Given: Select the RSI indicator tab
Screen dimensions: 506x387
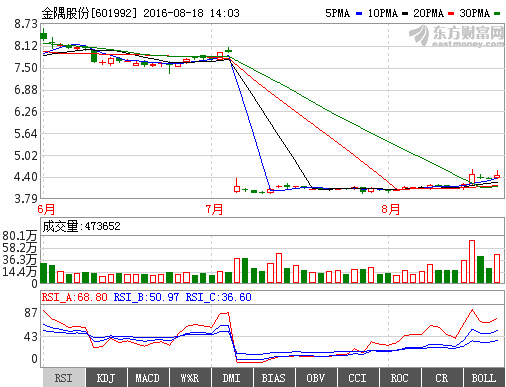Looking at the screenshot, I should tap(64, 378).
